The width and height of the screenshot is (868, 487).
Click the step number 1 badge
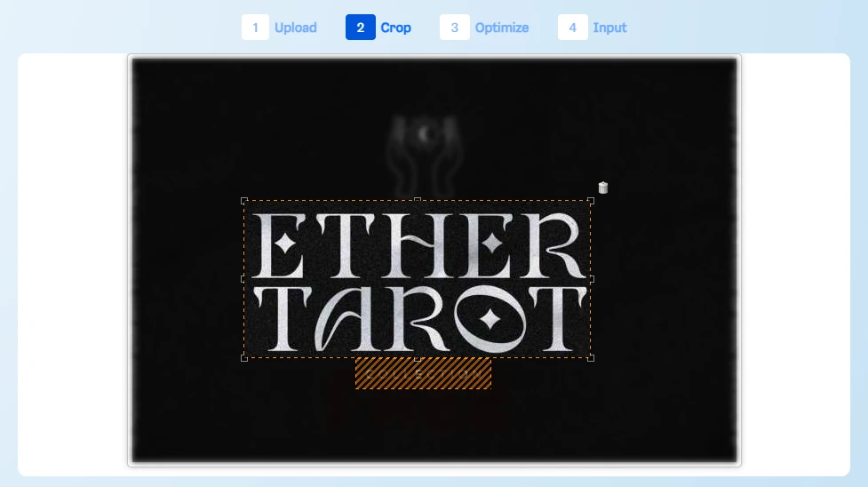click(x=255, y=28)
